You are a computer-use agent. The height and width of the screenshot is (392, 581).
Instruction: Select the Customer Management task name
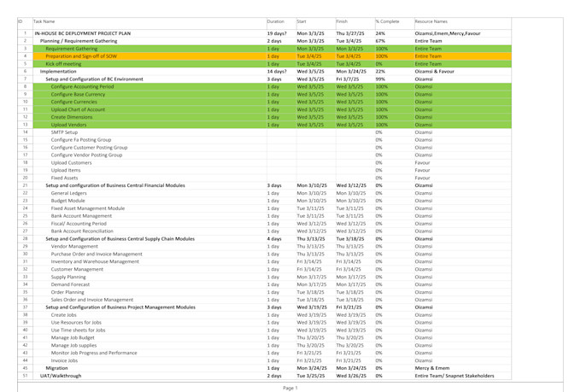point(77,269)
